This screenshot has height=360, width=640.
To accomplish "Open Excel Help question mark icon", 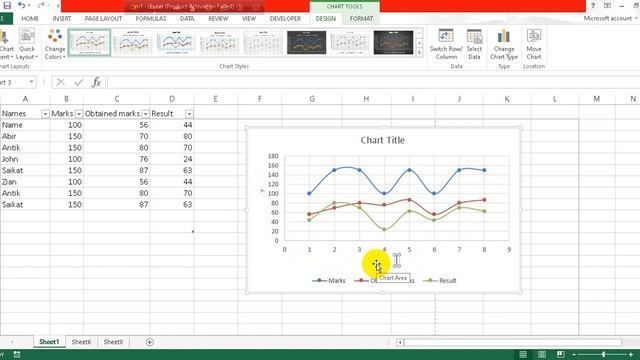I will click(x=593, y=6).
